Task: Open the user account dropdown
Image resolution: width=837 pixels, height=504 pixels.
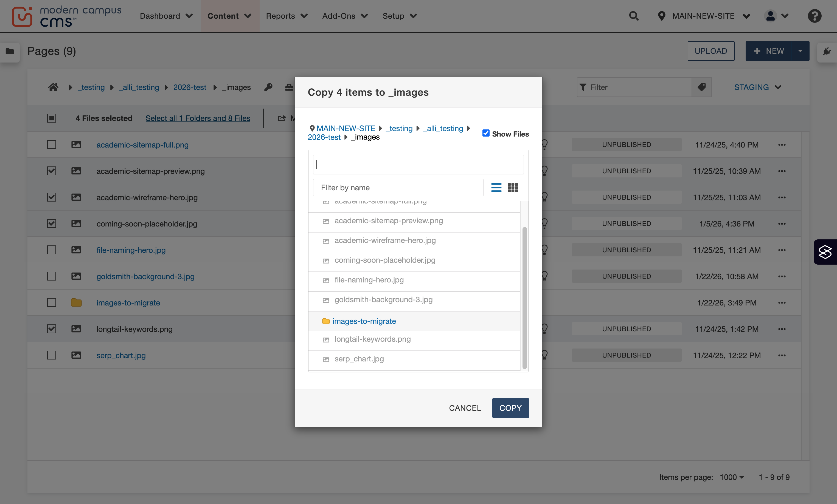Action: pos(776,16)
